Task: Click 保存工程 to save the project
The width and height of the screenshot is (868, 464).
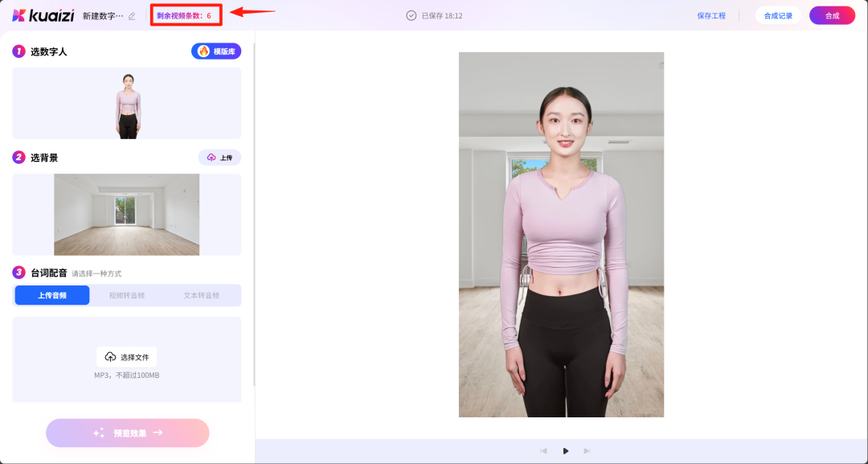Action: (711, 14)
